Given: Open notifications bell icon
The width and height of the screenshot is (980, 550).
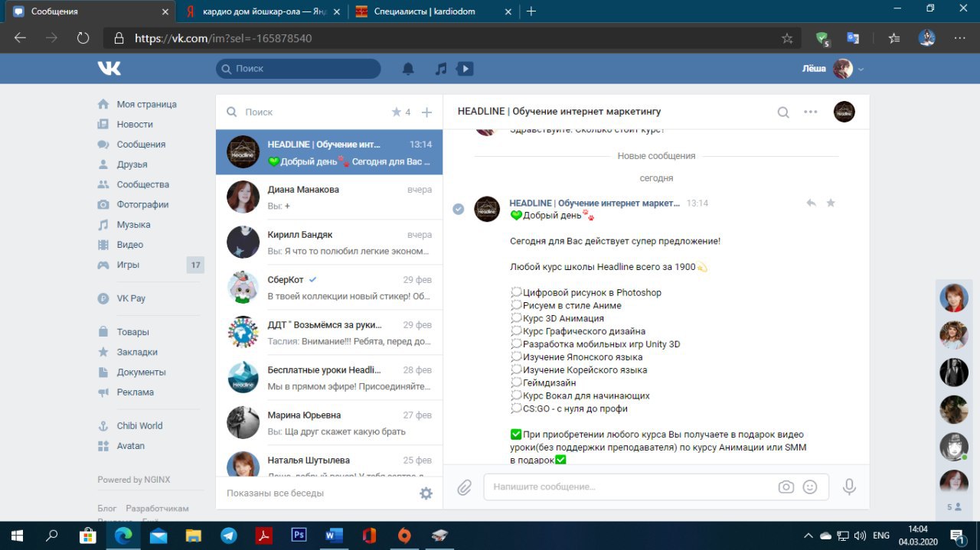Looking at the screenshot, I should coord(408,69).
